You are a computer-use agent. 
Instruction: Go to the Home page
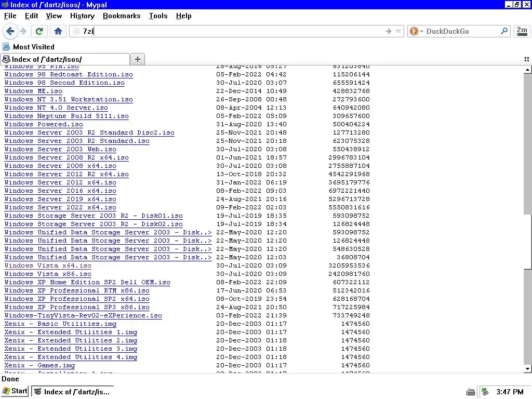pos(58,31)
